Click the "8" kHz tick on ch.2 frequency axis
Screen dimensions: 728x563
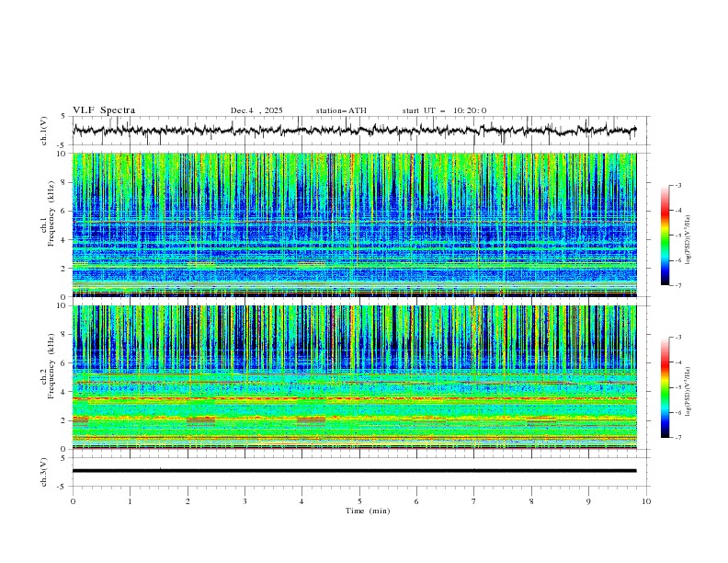64,335
